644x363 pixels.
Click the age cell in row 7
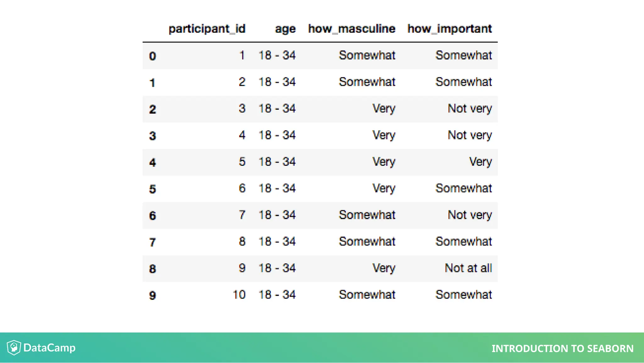coord(277,242)
